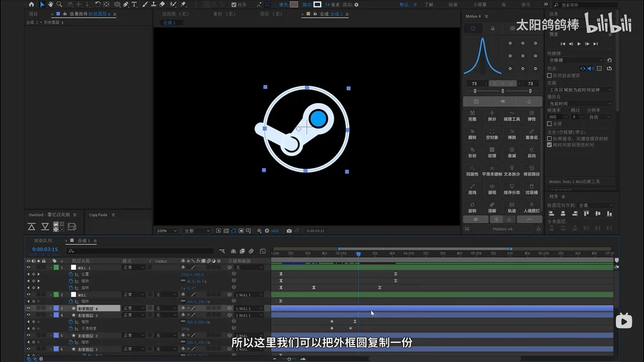The image size is (644, 362).
Task: Open the align-to 合成 dropdown
Action: (596, 205)
